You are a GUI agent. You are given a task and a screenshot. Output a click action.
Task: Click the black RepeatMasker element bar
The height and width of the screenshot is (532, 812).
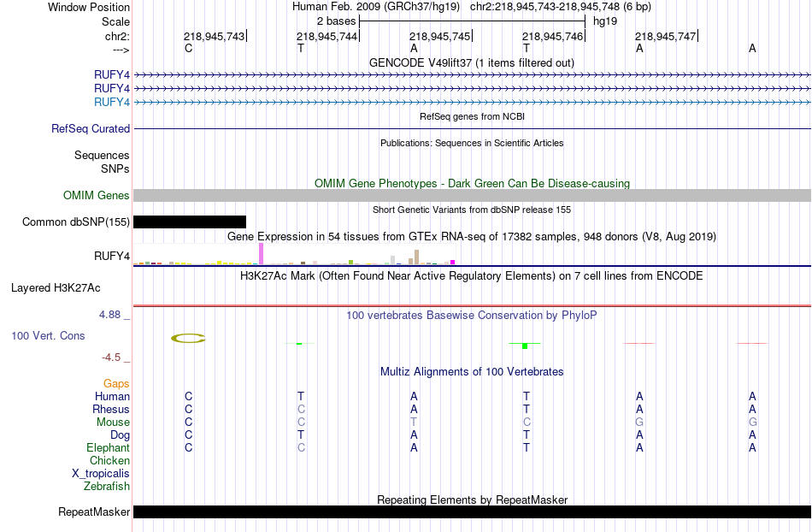[x=472, y=511]
